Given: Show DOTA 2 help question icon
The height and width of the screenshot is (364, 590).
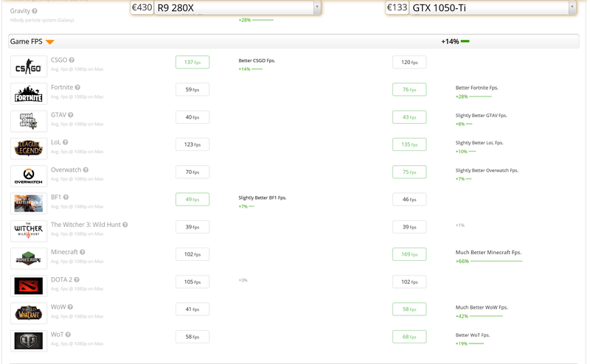Looking at the screenshot, I should click(x=77, y=279).
